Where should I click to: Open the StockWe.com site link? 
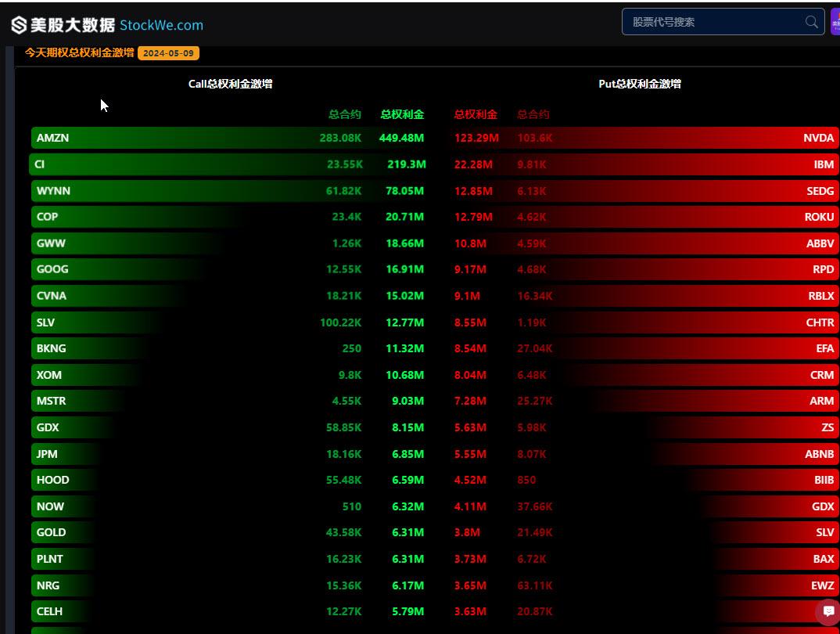(161, 25)
